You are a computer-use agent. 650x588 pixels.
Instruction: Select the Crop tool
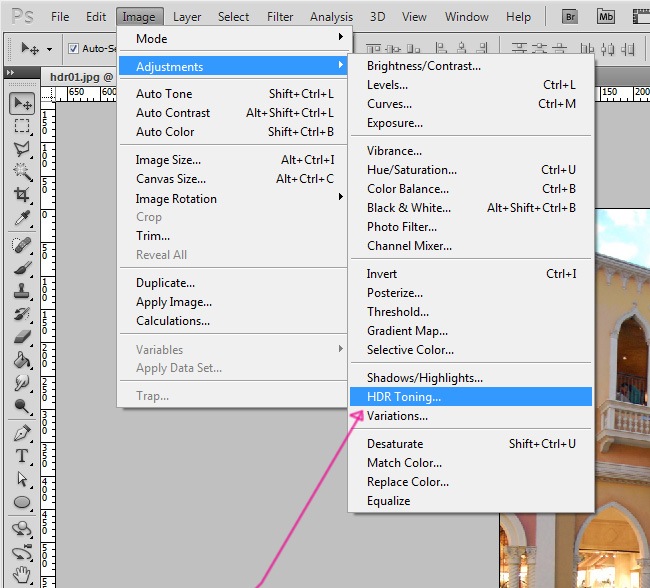pyautogui.click(x=22, y=195)
